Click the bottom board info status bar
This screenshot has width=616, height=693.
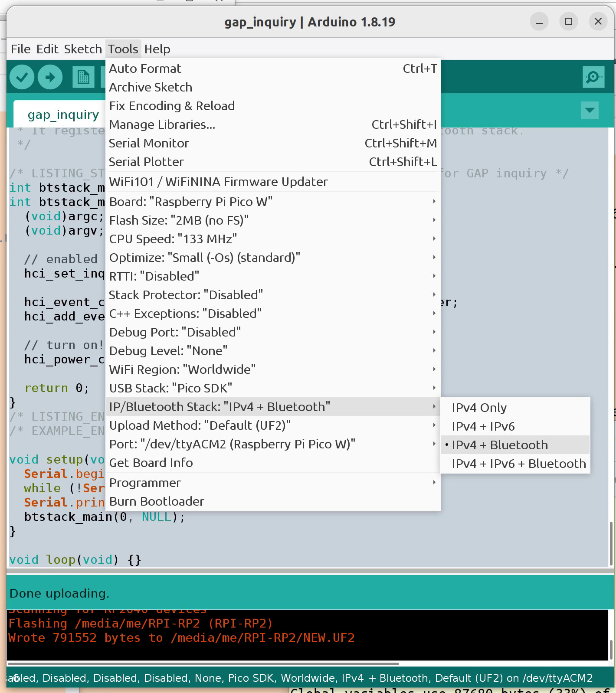(310, 678)
